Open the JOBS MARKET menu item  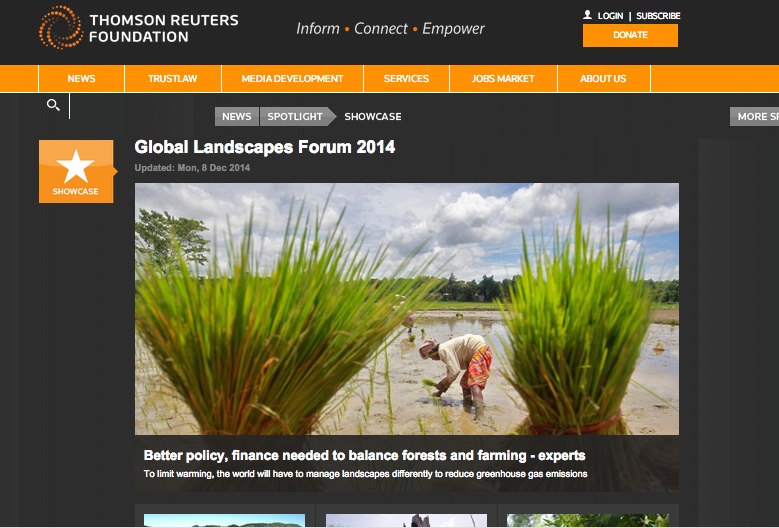pos(503,78)
